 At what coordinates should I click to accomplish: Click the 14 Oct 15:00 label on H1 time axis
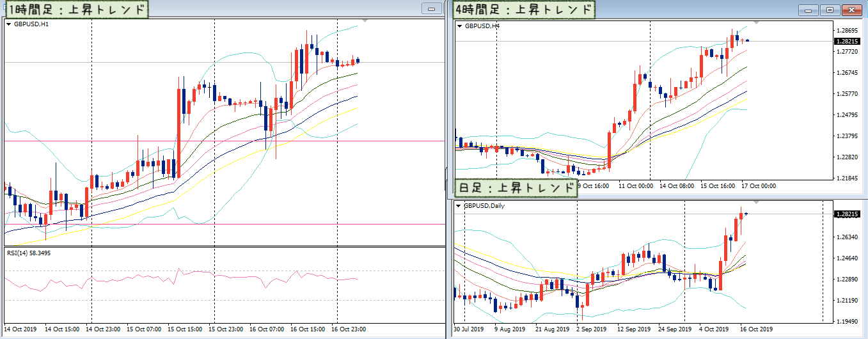click(x=62, y=329)
